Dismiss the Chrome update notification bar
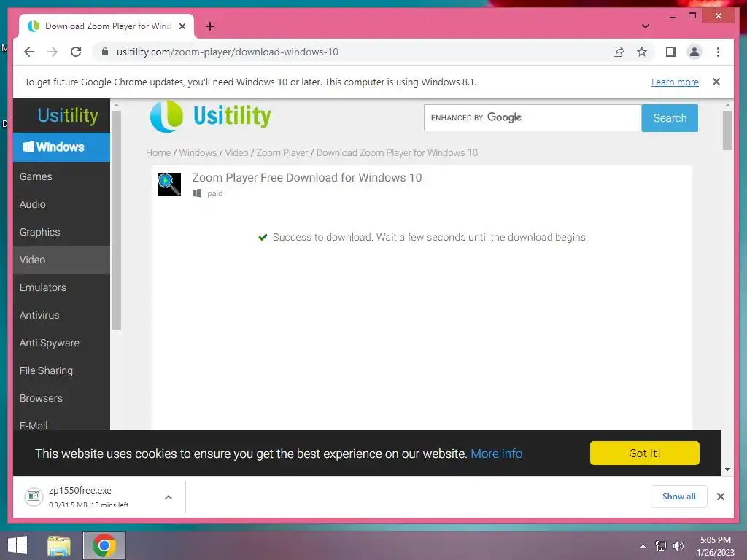 (x=716, y=82)
